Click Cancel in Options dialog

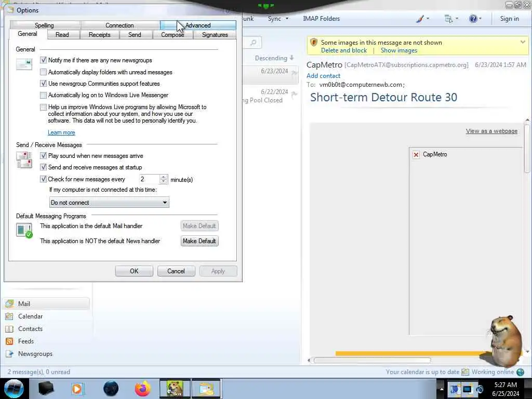click(176, 271)
